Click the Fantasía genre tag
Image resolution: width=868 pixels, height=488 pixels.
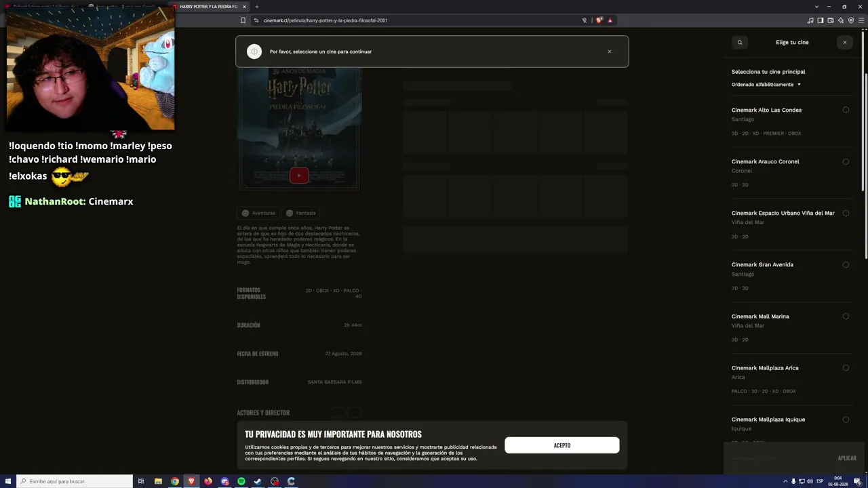coord(301,213)
